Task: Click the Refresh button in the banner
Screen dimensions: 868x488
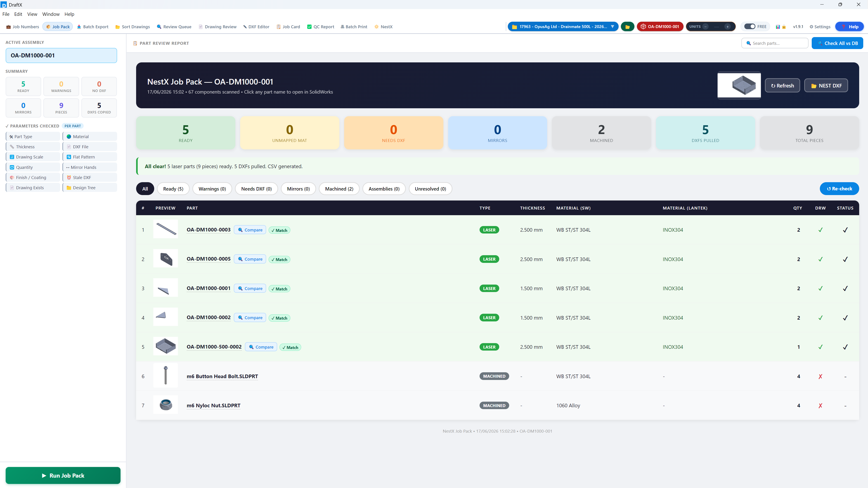Action: (x=782, y=85)
